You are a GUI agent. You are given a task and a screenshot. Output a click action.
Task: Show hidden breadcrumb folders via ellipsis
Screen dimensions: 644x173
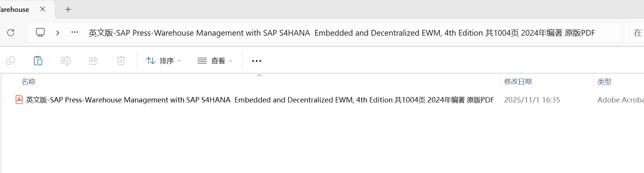[x=75, y=33]
